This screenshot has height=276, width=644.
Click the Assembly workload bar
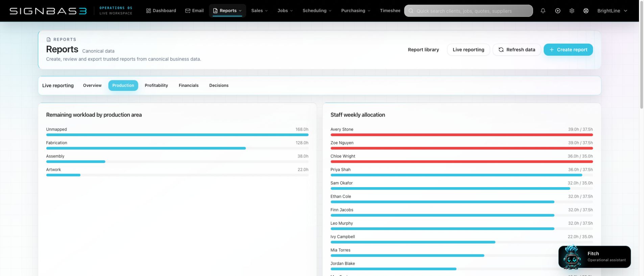coord(177,162)
